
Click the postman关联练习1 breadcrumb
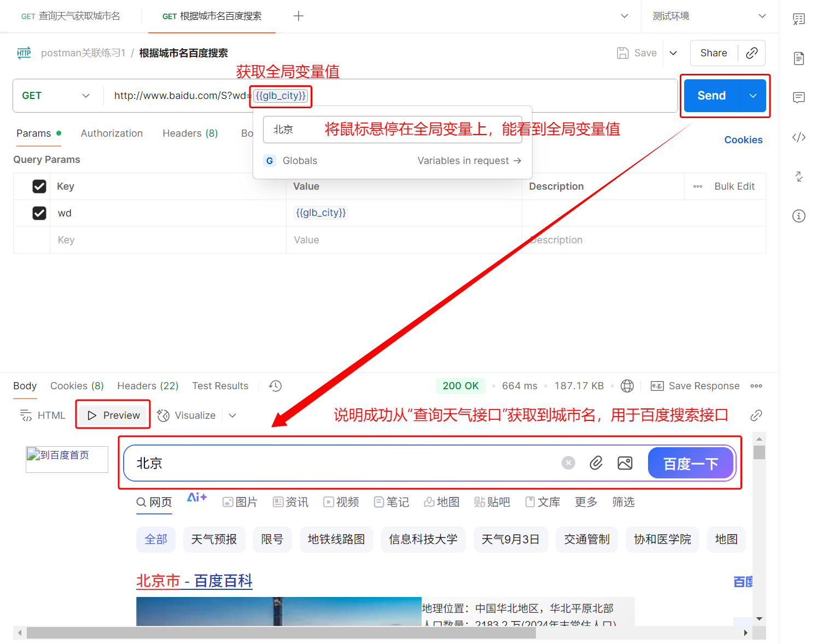tap(83, 53)
